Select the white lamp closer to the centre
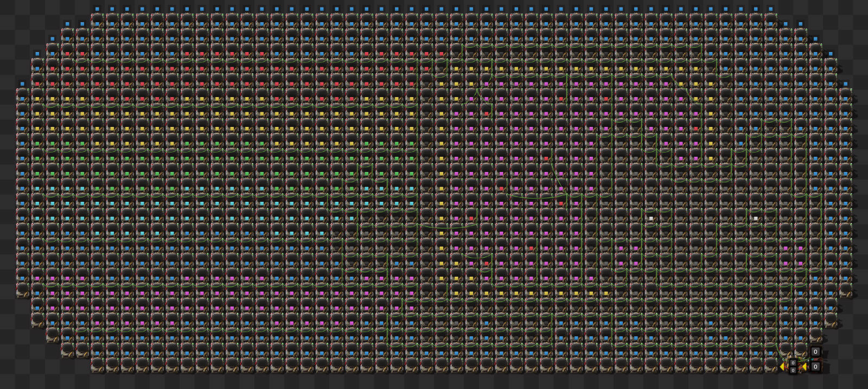 click(x=651, y=219)
